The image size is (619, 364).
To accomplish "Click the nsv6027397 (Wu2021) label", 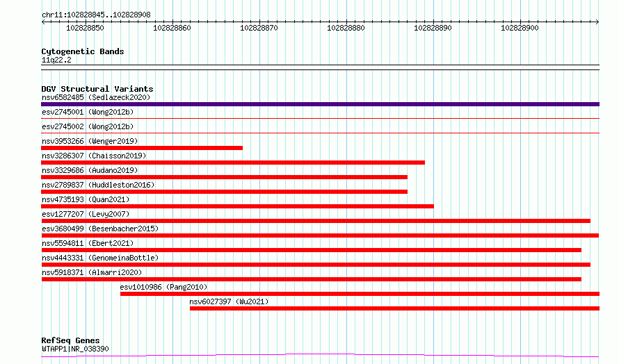I will pyautogui.click(x=229, y=301).
